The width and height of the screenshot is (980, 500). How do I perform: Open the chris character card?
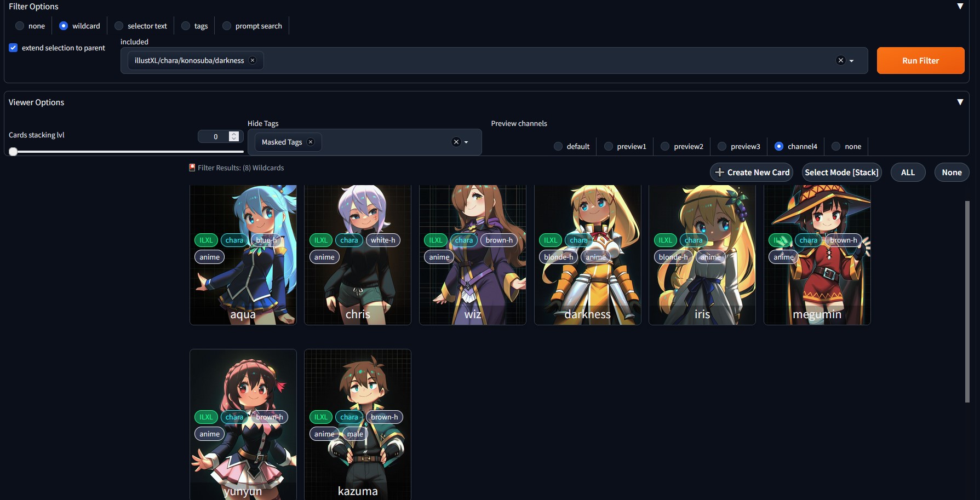click(358, 255)
